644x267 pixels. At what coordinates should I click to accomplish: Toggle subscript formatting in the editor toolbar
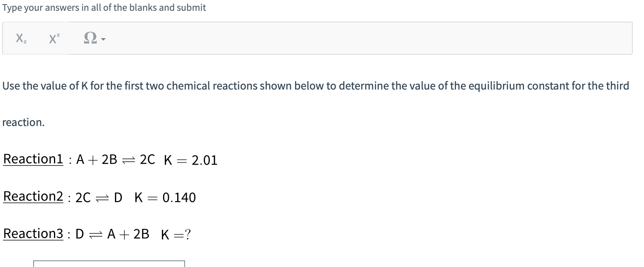[20, 39]
